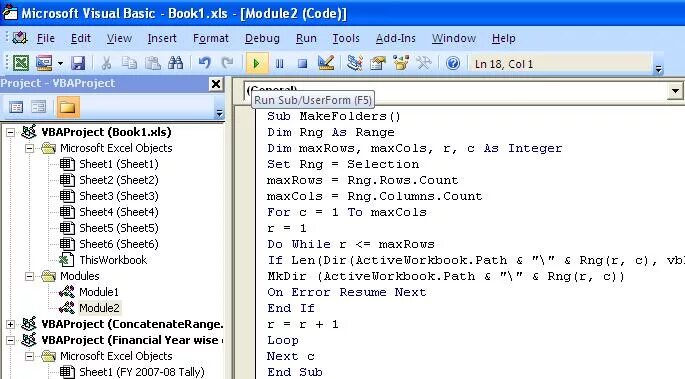Collapse VBAProject (Financial Year wise node

(x=10, y=340)
